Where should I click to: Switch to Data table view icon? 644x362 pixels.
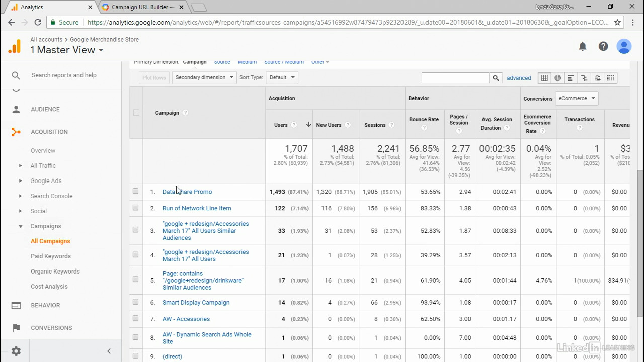544,78
